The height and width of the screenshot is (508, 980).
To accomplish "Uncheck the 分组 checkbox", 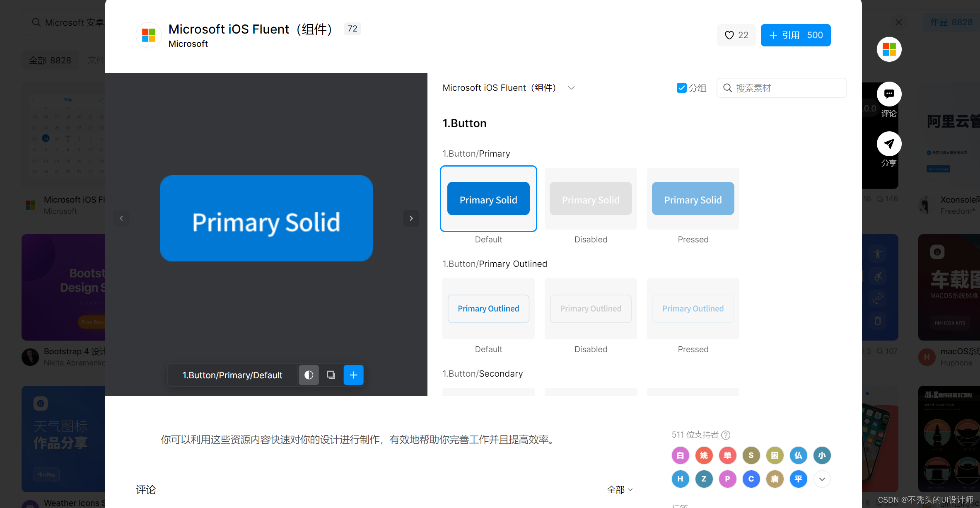I will point(681,88).
